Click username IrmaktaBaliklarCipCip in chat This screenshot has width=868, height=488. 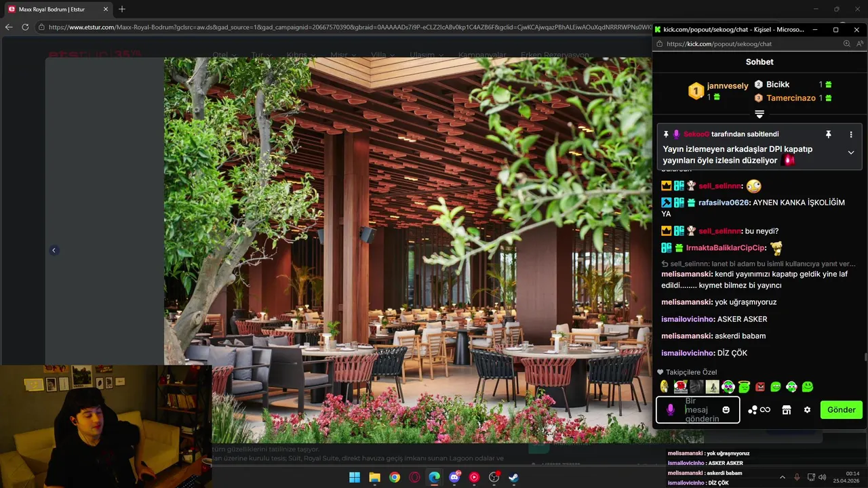coord(726,248)
